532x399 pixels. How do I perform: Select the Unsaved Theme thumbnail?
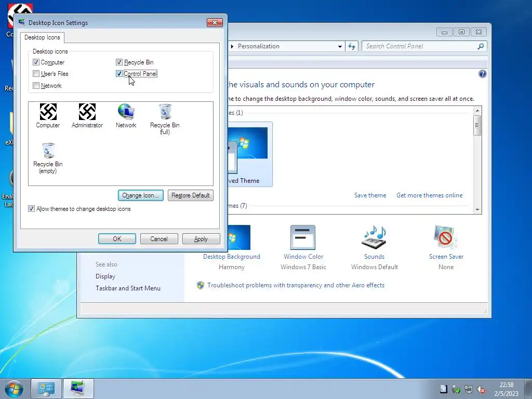[250, 154]
